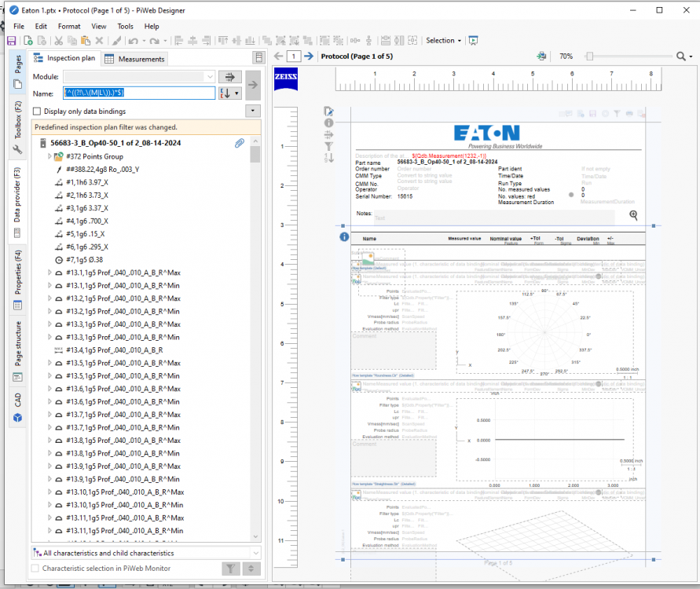This screenshot has height=589, width=700.
Task: Select the Save icon on the toolbar
Action: (12, 40)
